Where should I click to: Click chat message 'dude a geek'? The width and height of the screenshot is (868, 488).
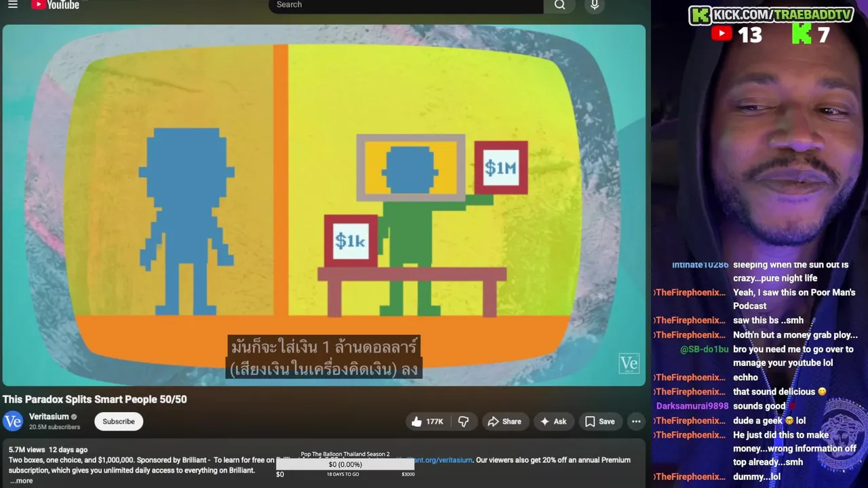769,420
